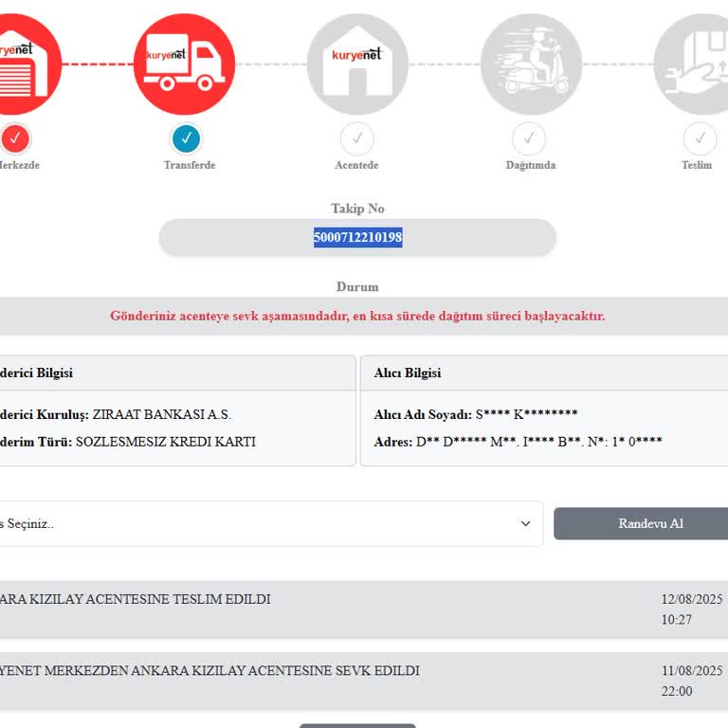Screen dimensions: 728x728
Task: Click the Transferde stage label
Action: (190, 165)
